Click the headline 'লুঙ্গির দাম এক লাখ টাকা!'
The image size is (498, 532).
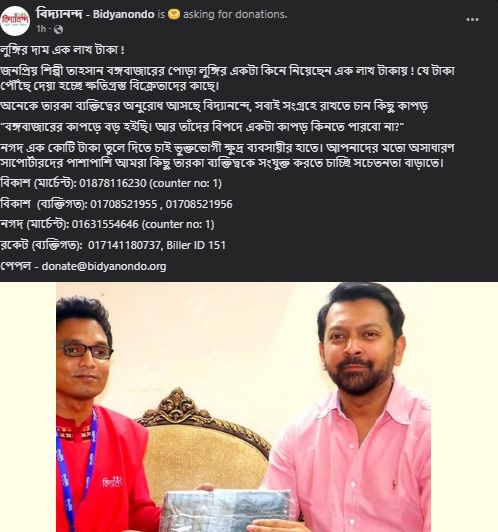(62, 50)
